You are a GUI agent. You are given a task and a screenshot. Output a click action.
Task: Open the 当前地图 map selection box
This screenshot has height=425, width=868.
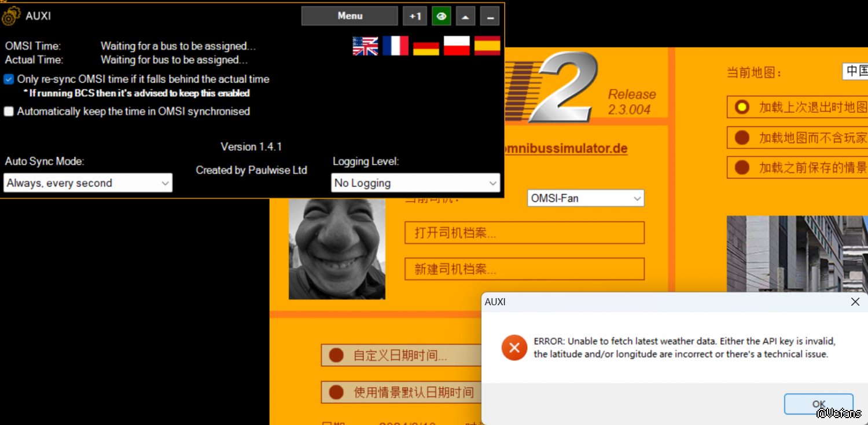coord(855,72)
